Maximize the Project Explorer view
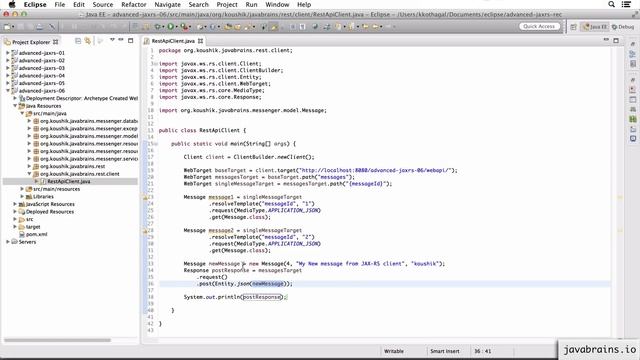Viewport: 640px width, 360px height. click(x=131, y=40)
